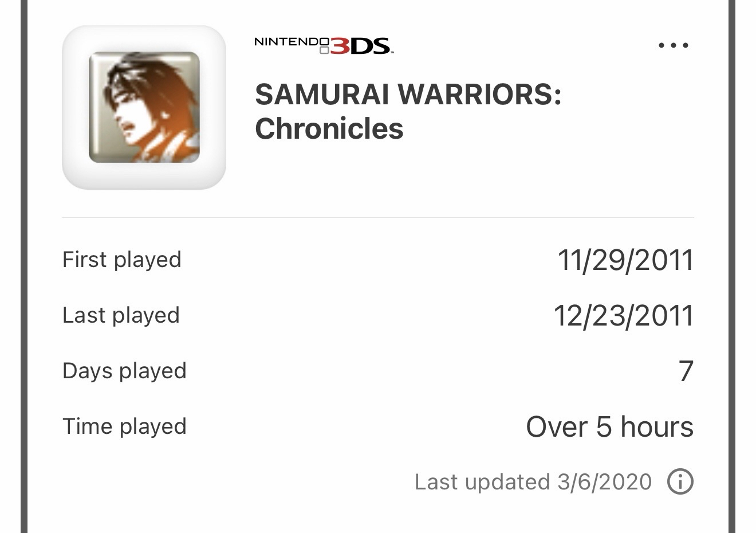Select the 11/29/2011 first played date
The height and width of the screenshot is (533, 756).
coord(625,260)
